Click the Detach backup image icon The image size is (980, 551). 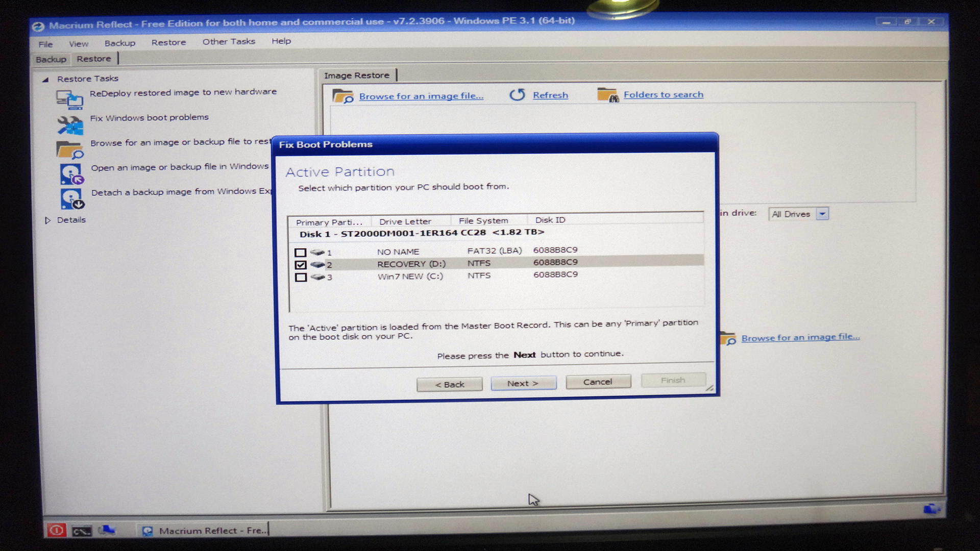[x=72, y=199]
